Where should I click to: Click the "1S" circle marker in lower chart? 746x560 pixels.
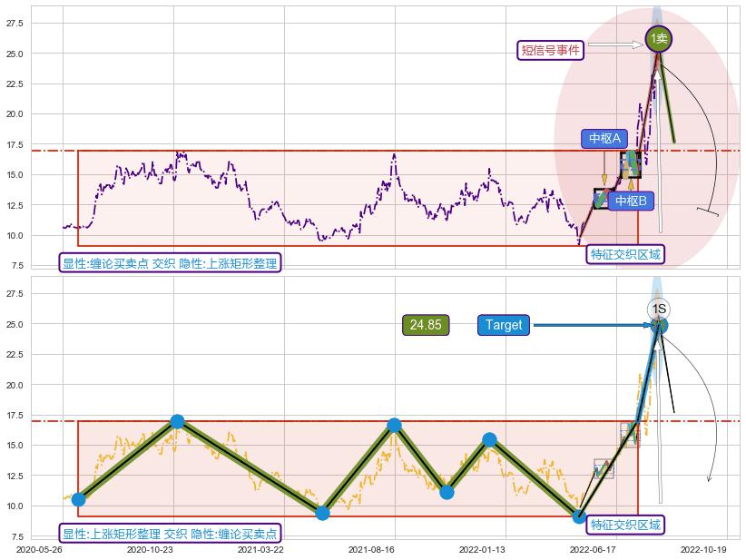[x=659, y=309]
